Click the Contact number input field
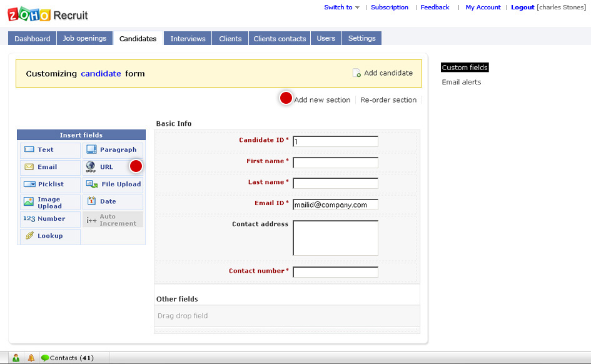 (x=335, y=272)
